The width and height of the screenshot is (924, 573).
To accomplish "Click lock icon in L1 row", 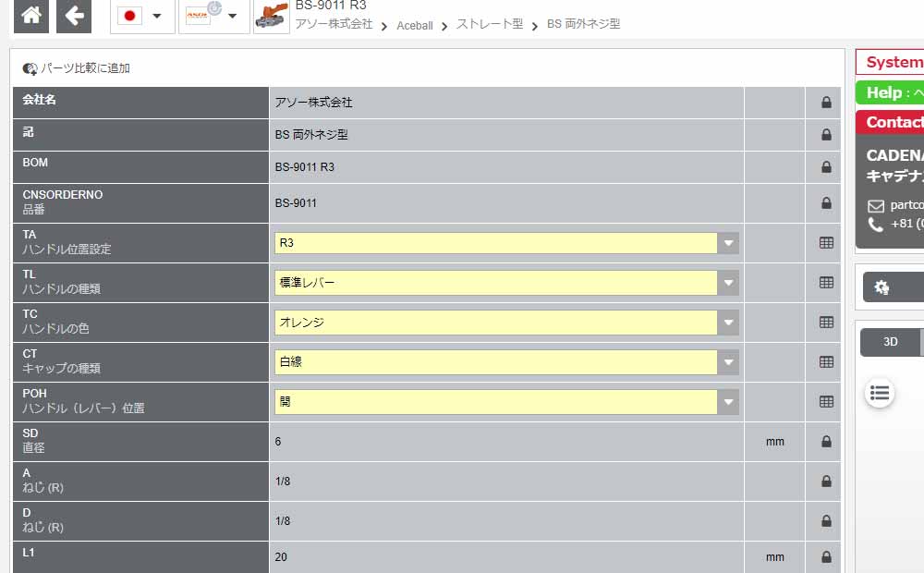I will coord(826,557).
